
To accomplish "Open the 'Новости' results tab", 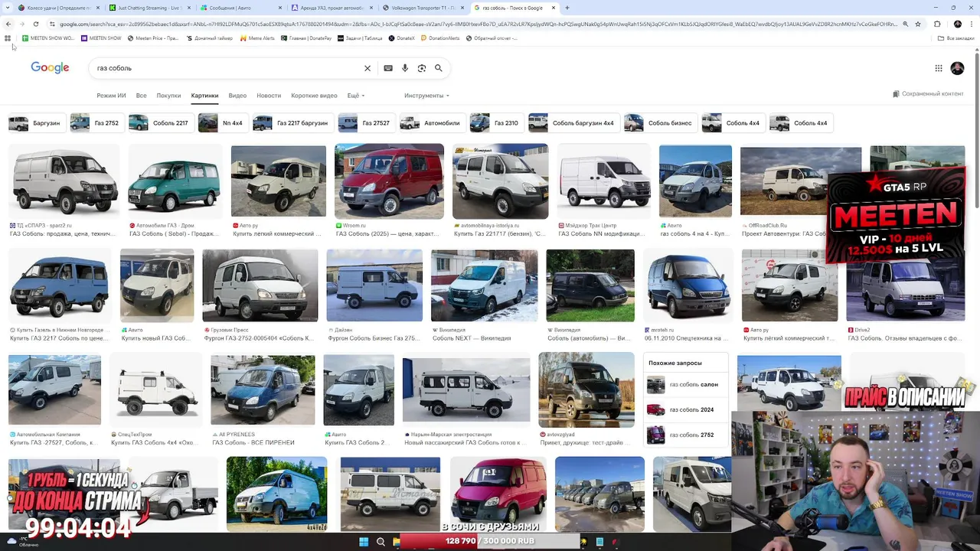I will click(269, 96).
